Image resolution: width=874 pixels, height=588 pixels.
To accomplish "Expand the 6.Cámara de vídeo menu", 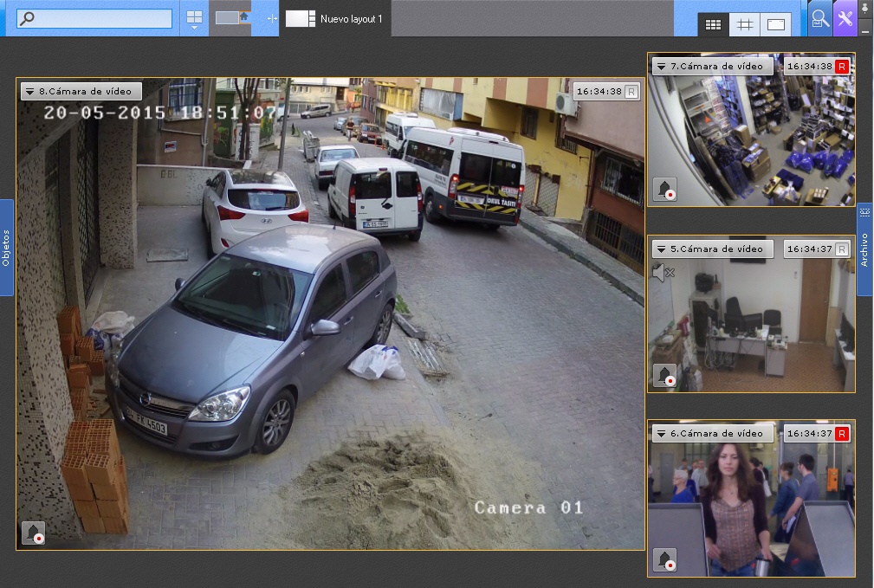I will pyautogui.click(x=661, y=433).
